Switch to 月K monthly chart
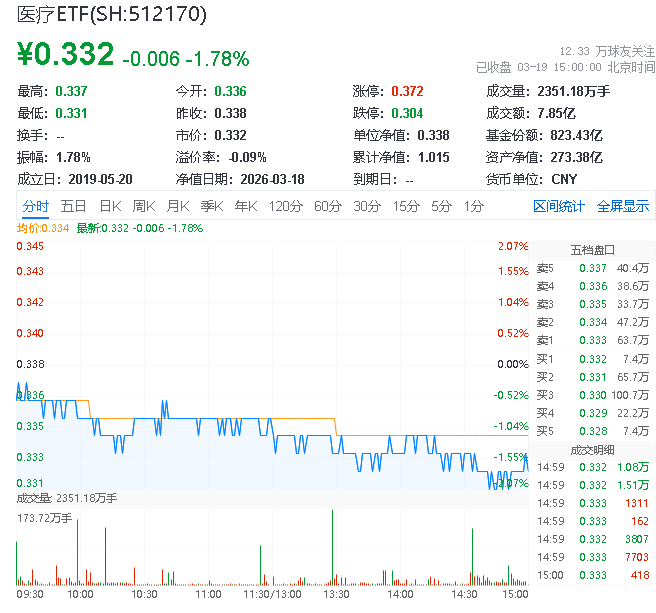This screenshot has width=656, height=613. point(178,206)
